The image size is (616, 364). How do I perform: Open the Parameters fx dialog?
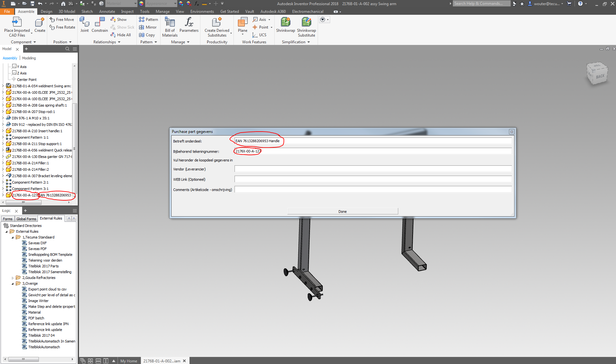pos(189,25)
